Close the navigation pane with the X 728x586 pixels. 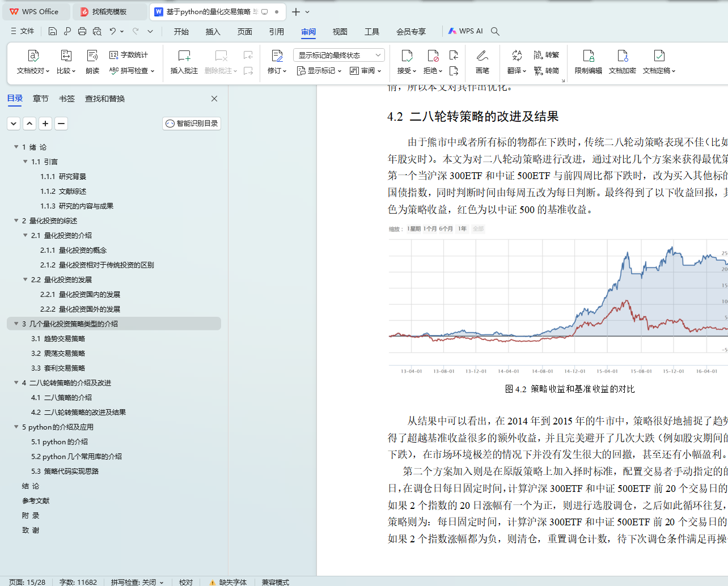tap(214, 99)
